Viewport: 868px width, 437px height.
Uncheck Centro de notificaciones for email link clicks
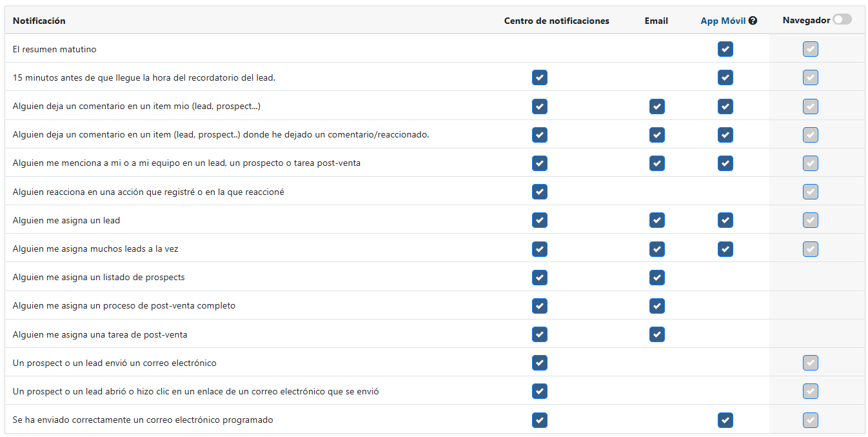[x=540, y=391]
